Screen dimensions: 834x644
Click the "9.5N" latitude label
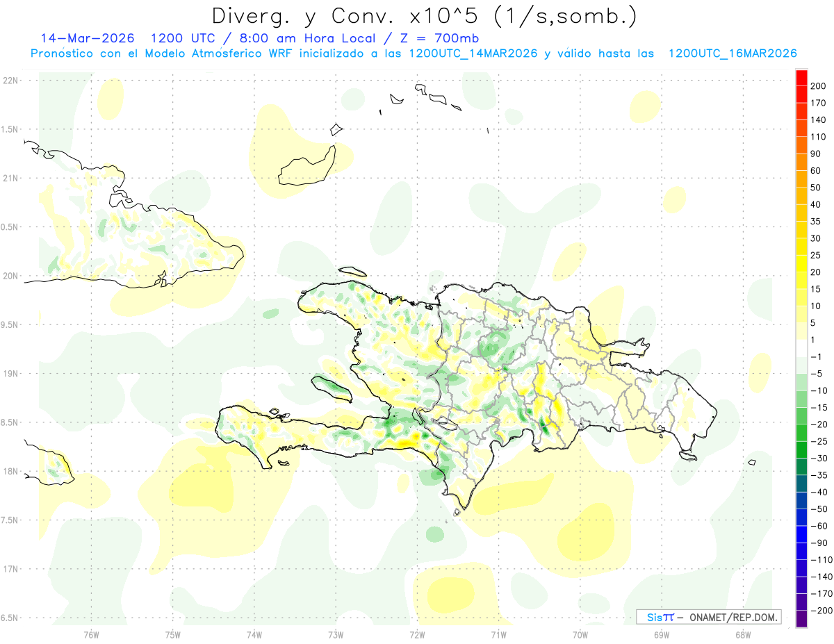10,324
